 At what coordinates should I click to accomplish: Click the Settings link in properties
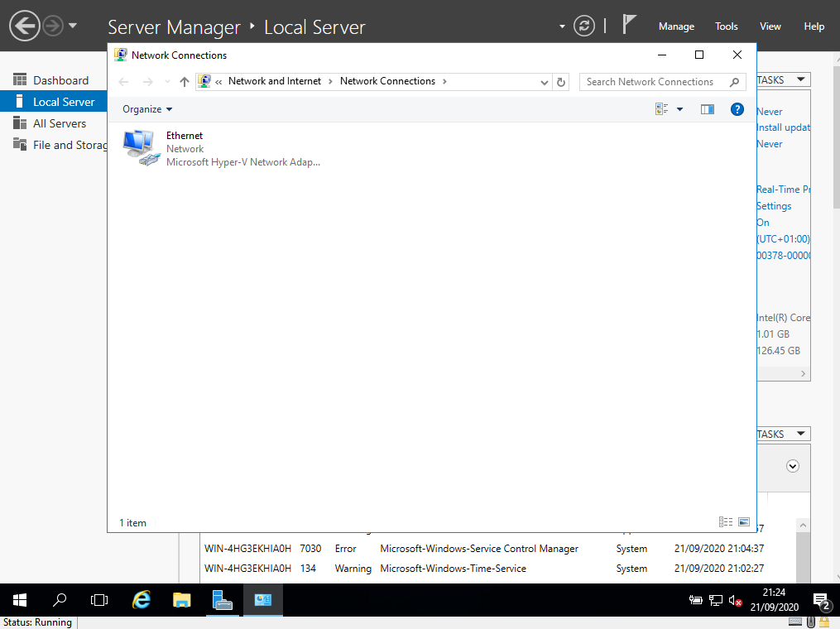[x=774, y=206]
